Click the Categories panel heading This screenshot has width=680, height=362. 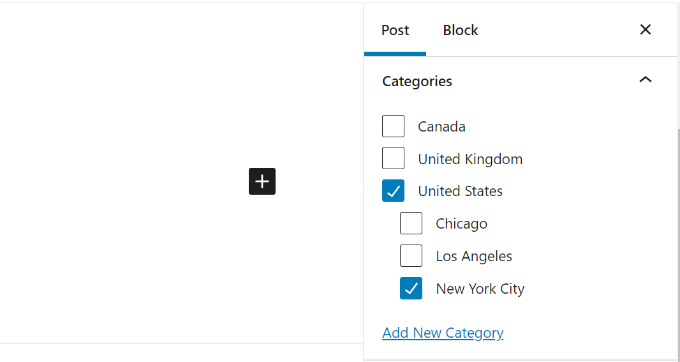pyautogui.click(x=417, y=81)
